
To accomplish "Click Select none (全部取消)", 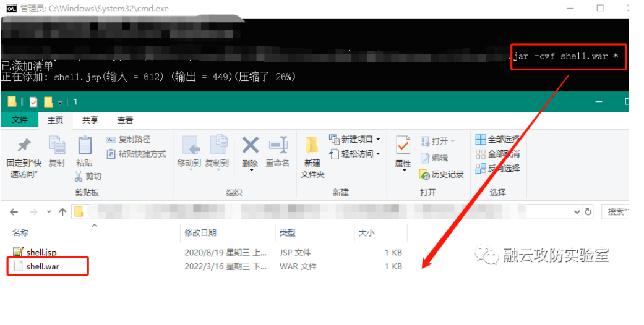I will [497, 154].
